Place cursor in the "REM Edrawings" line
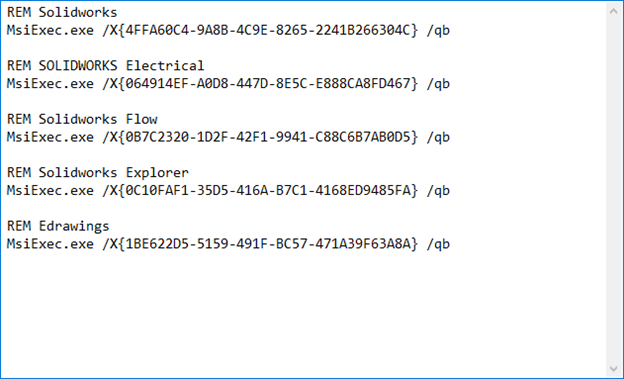This screenshot has height=379, width=624. [x=58, y=226]
